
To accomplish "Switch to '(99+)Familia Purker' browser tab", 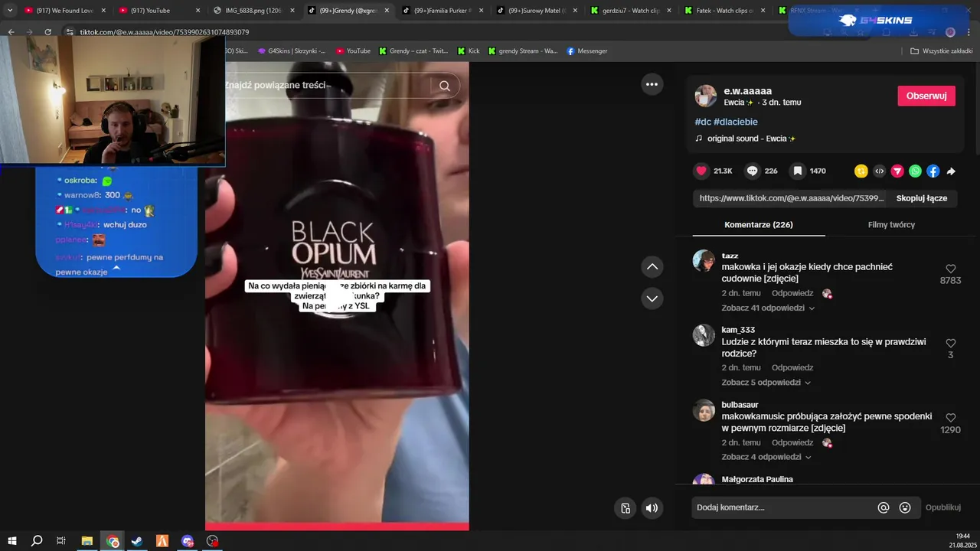I will click(x=443, y=11).
